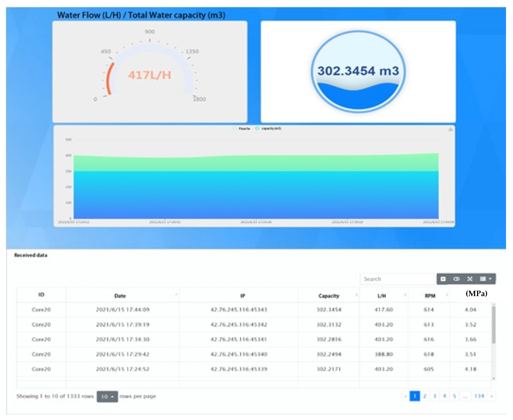Click next page arrow in pagination
This screenshot has width=513, height=420.
tap(491, 396)
